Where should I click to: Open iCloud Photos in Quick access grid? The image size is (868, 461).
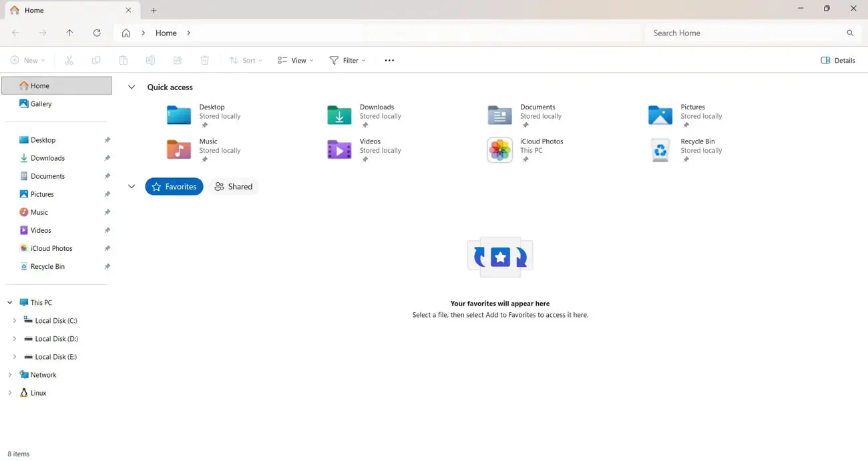(x=525, y=150)
